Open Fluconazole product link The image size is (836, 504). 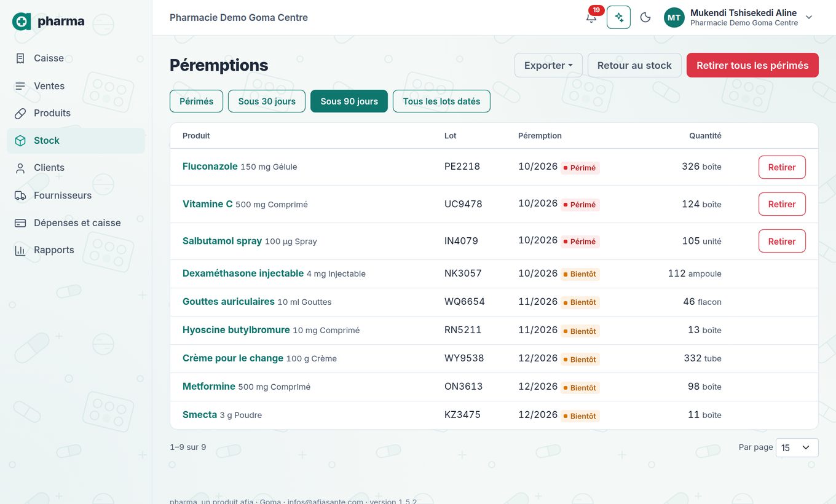click(x=210, y=167)
